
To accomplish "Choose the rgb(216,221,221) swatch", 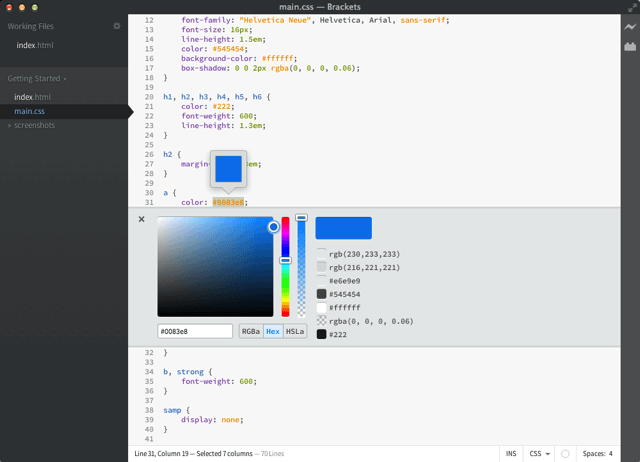I will (x=321, y=267).
